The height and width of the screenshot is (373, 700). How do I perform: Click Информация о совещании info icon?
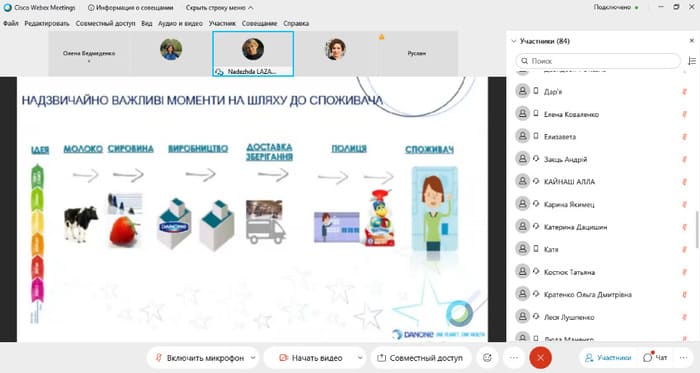[x=91, y=8]
